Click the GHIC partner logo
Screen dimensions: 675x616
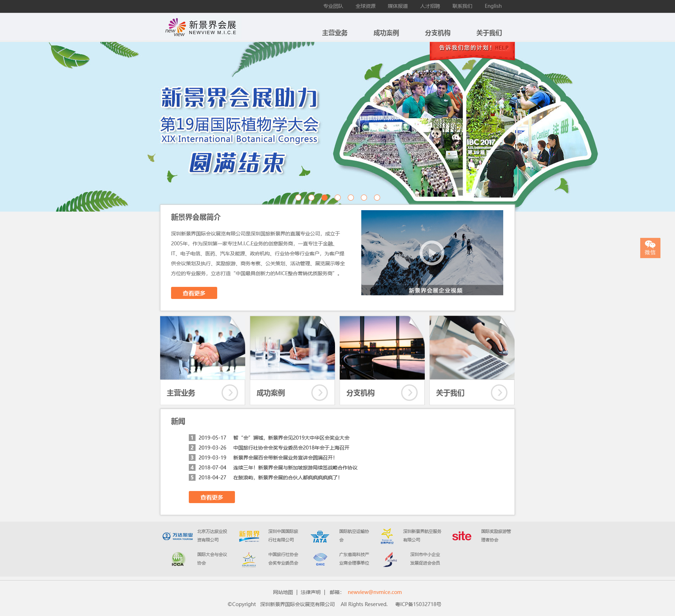(x=320, y=559)
